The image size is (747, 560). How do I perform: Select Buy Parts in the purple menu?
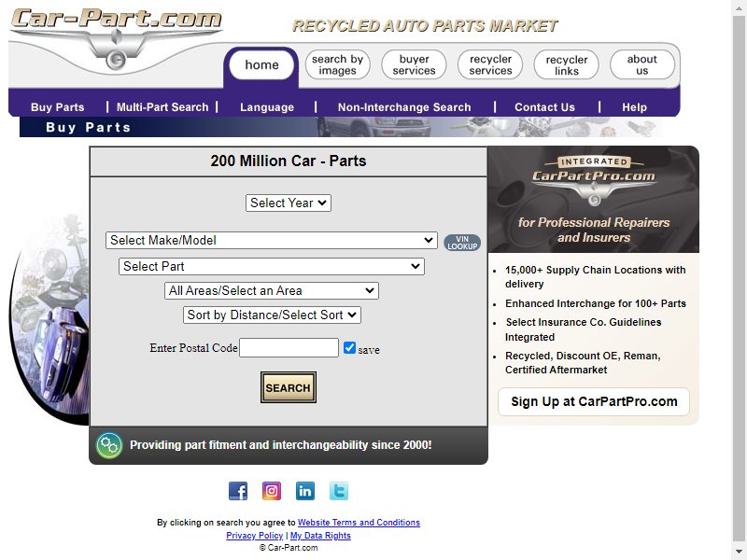coord(58,107)
